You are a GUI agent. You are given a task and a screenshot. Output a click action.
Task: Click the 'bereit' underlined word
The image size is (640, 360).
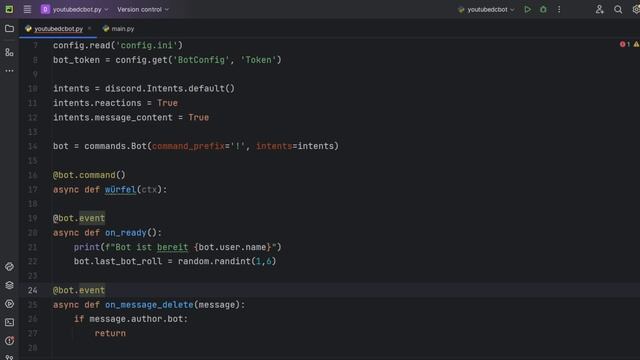pos(172,247)
